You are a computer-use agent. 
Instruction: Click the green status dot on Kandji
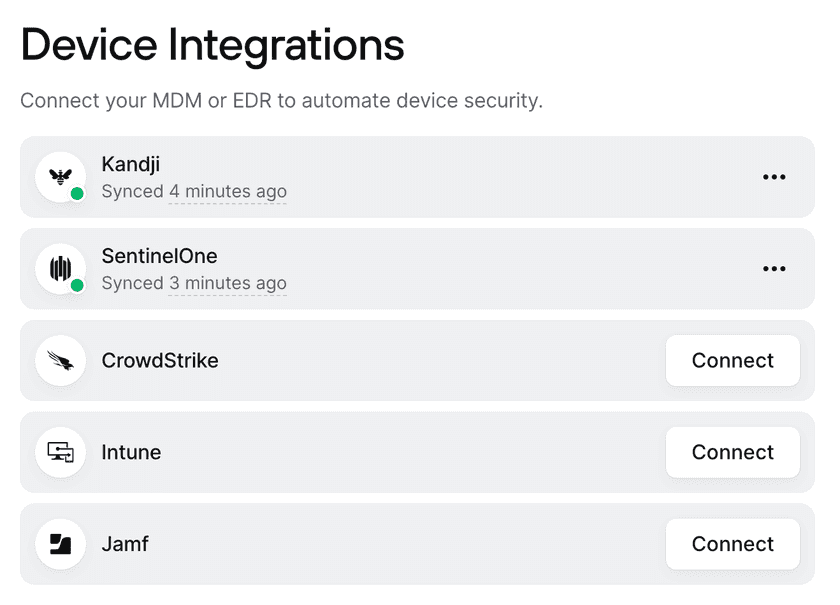77,194
